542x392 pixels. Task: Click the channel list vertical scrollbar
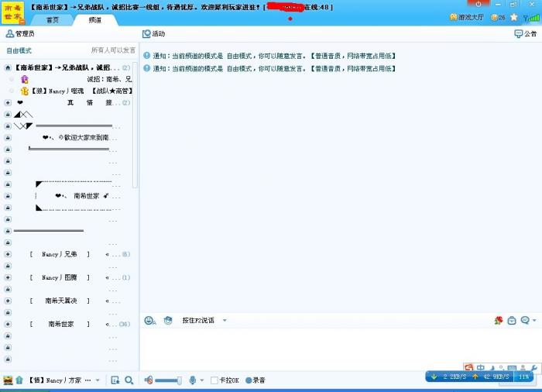[x=135, y=125]
